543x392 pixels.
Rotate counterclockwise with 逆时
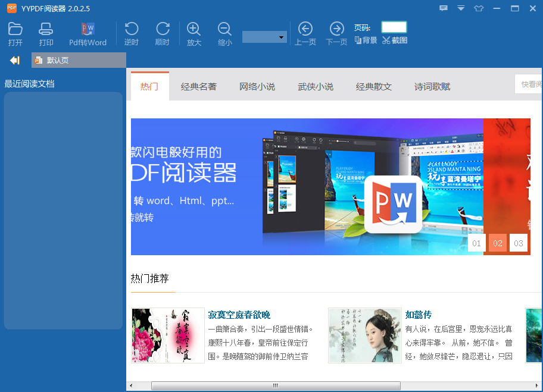[x=131, y=34]
